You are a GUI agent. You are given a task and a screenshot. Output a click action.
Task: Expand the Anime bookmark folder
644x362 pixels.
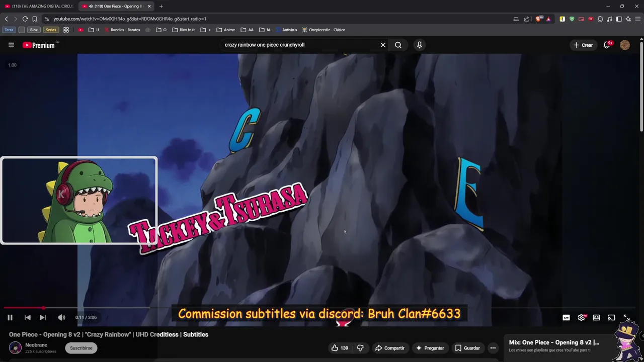pos(226,30)
